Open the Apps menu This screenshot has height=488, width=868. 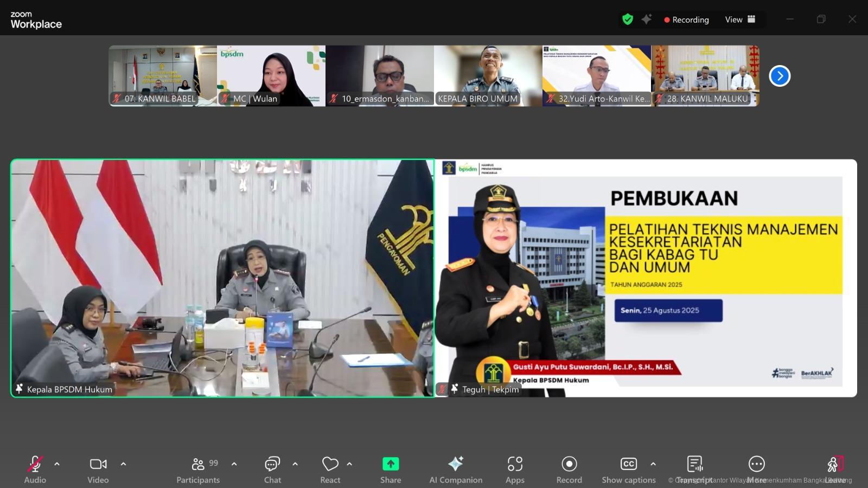point(515,469)
